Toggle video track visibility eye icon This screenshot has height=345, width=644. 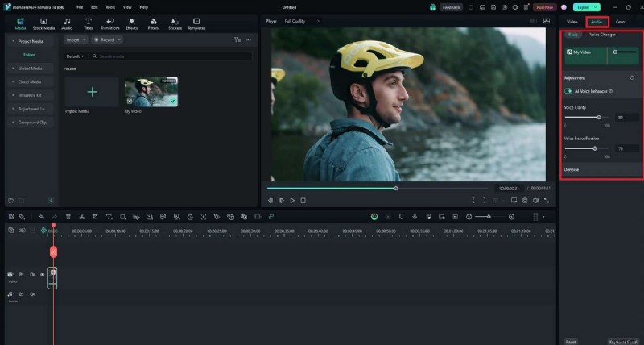point(42,275)
